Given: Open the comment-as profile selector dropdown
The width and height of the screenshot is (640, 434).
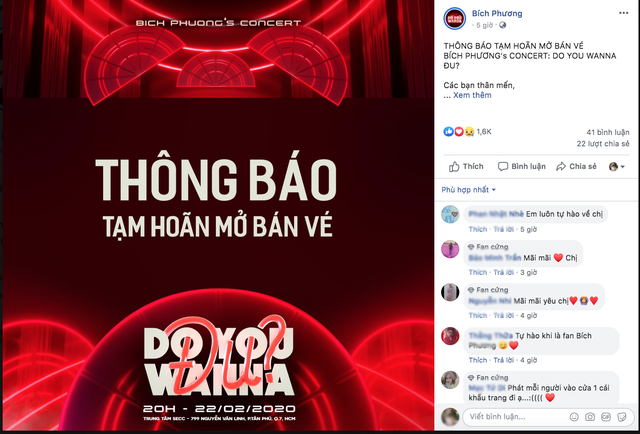Looking at the screenshot, I should (617, 167).
